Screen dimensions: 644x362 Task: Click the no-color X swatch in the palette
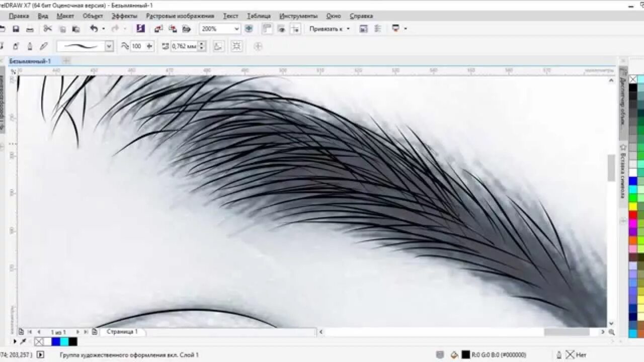633,79
